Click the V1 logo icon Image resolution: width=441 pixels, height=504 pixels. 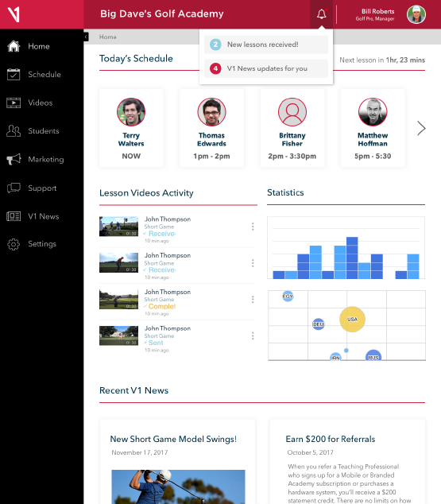[14, 14]
